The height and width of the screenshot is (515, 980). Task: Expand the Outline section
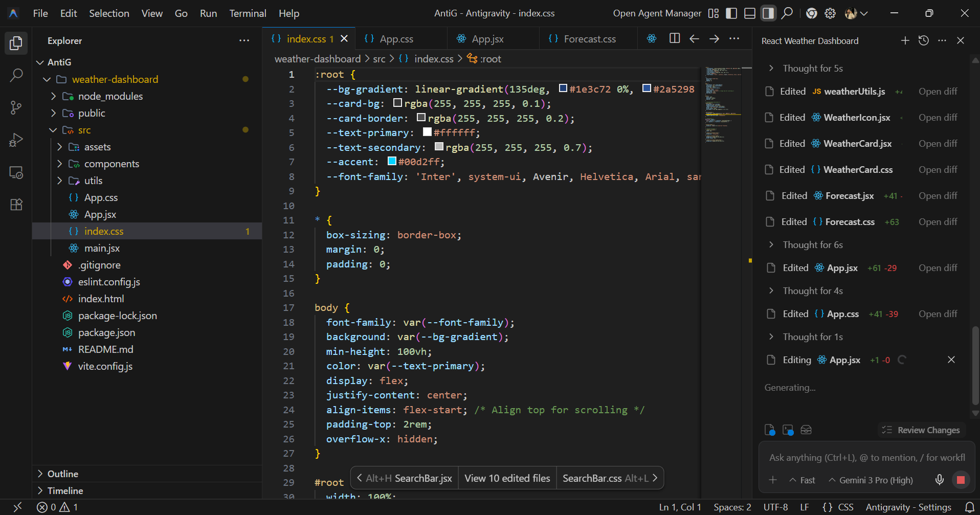tap(62, 474)
